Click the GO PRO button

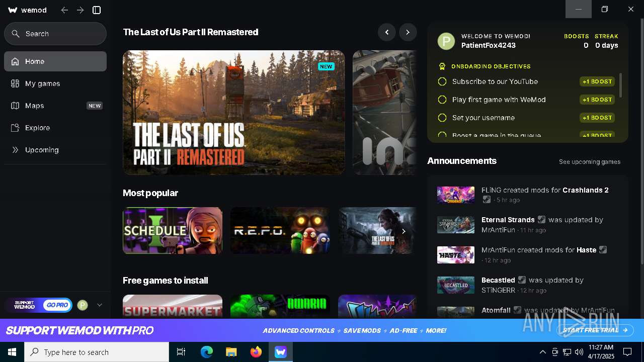pos(57,305)
